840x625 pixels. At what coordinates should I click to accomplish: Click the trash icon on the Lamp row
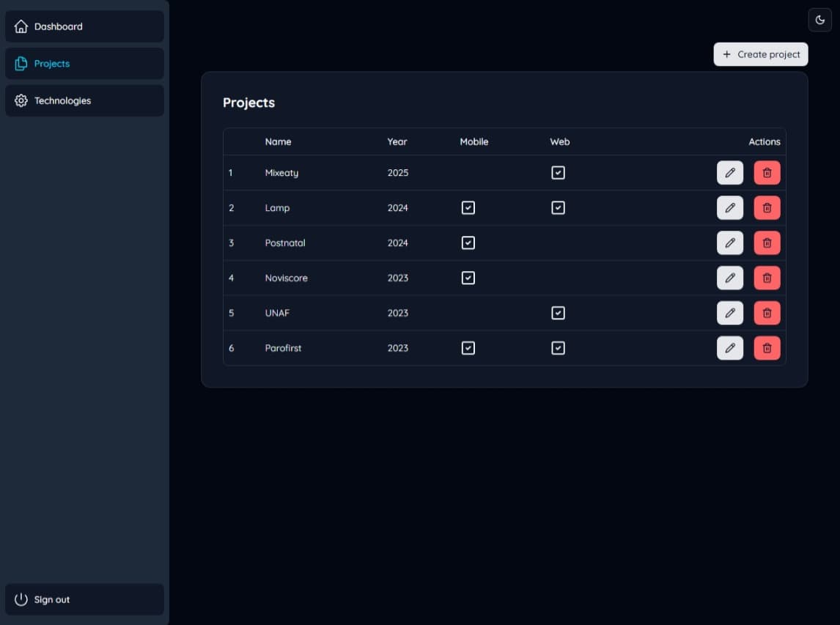click(x=767, y=207)
